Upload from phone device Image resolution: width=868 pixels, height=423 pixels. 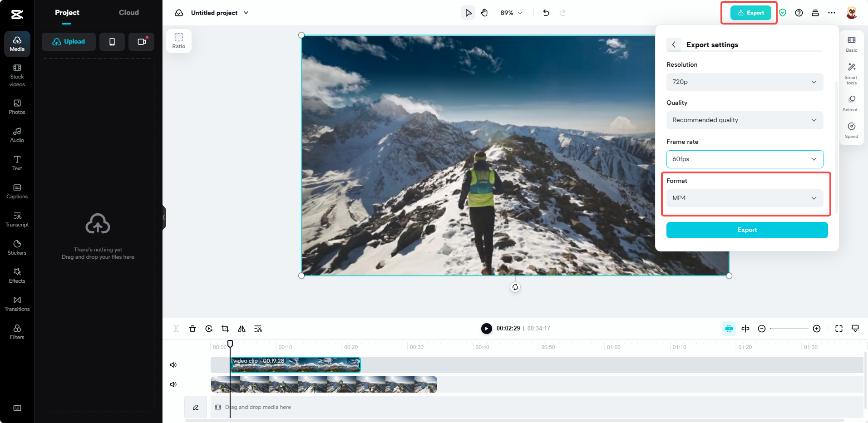coord(112,42)
